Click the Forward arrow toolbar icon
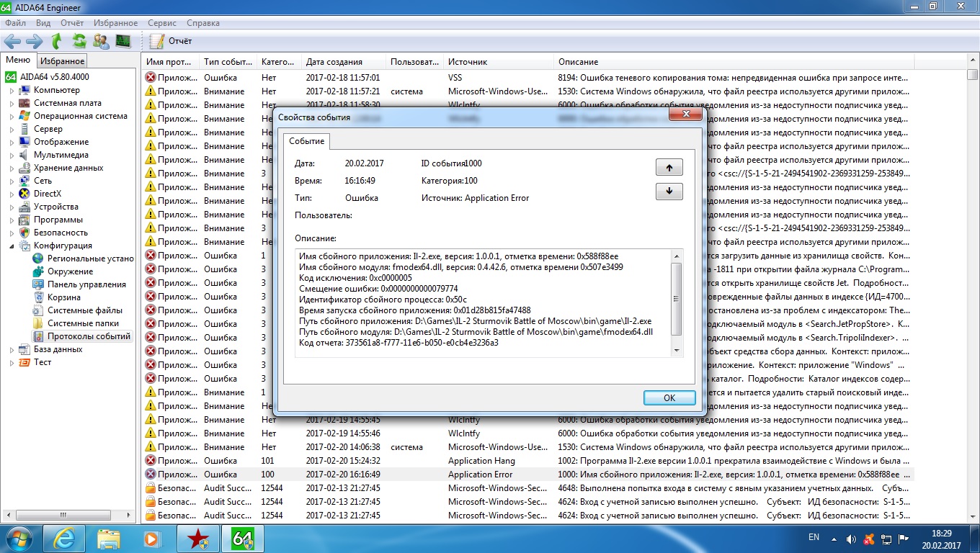 pyautogui.click(x=34, y=41)
